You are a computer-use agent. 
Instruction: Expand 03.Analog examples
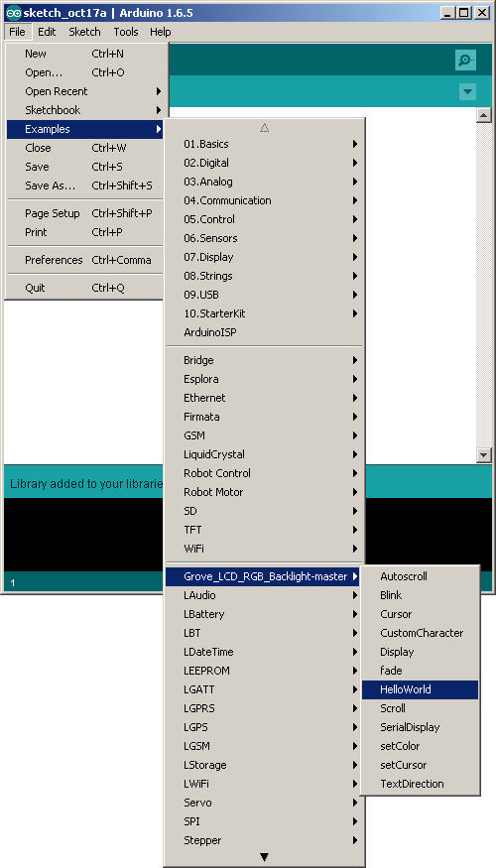pos(264,182)
